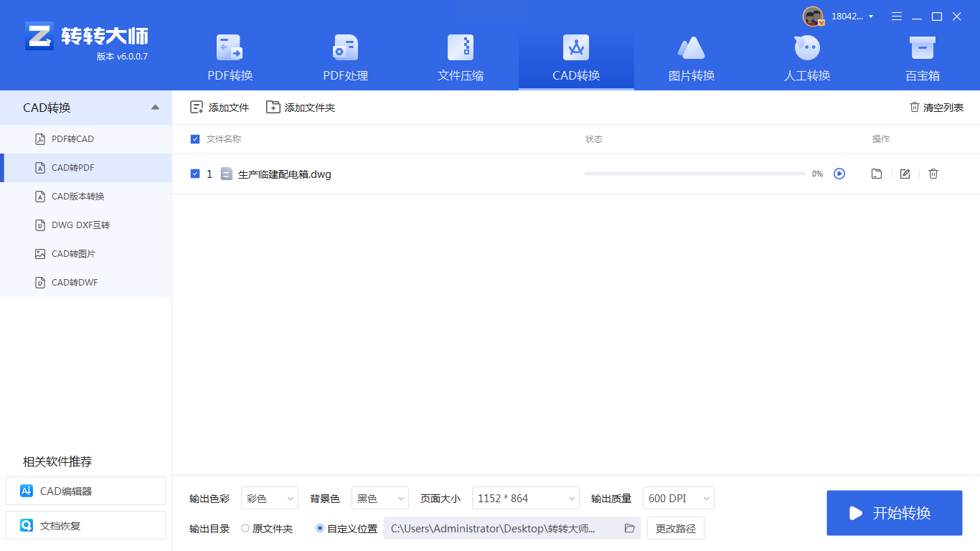Start converting 生产临建配电箱.dwg with play icon
Screen dimensions: 980x551
[839, 174]
